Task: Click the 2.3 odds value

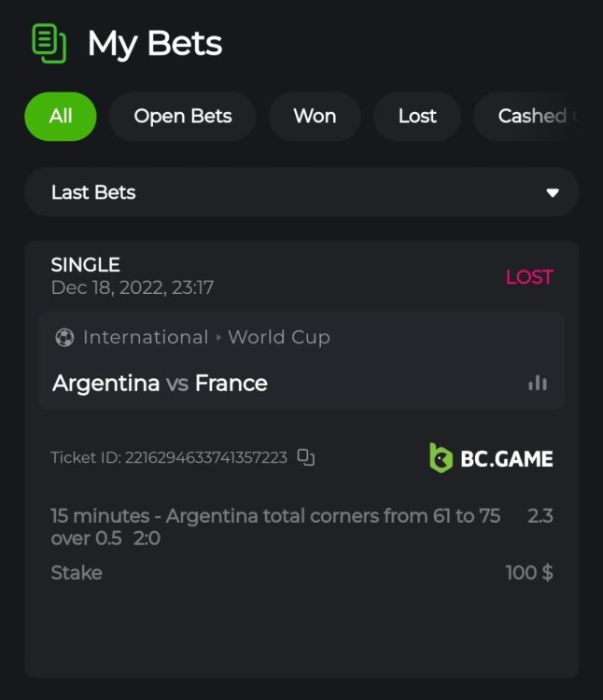Action: [540, 516]
